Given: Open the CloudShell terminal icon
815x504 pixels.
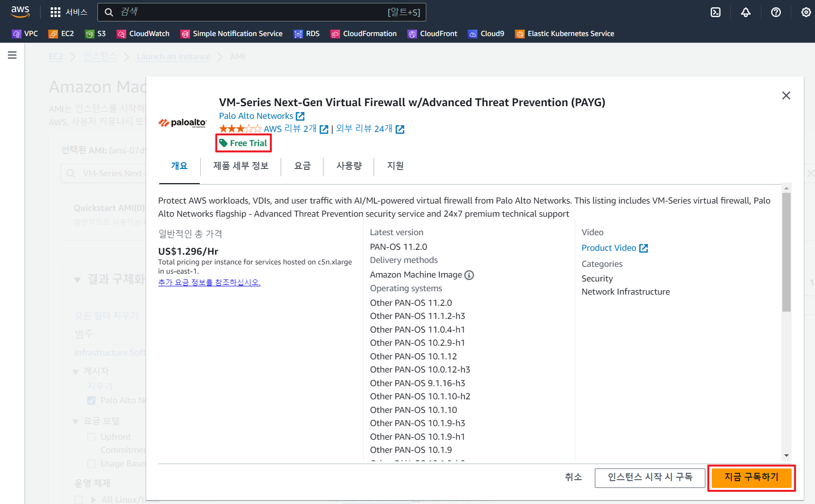Looking at the screenshot, I should (716, 12).
